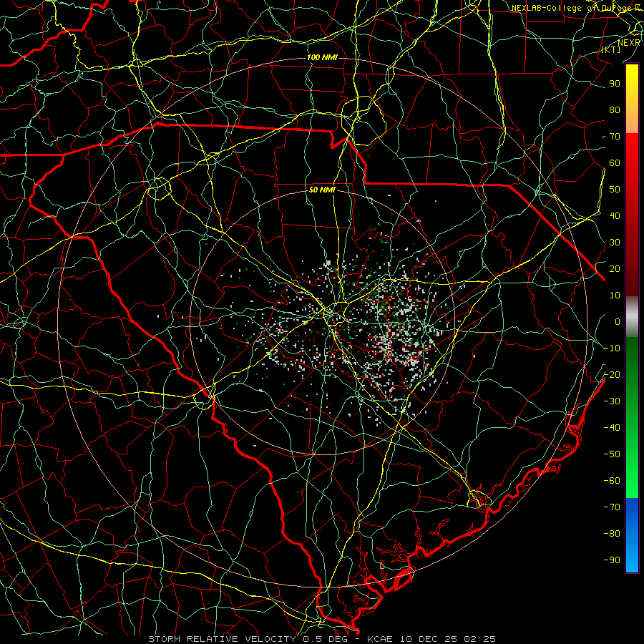Image resolution: width=644 pixels, height=644 pixels.
Task: Click the bright green segment near -60 on the color bar
Action: [x=632, y=481]
